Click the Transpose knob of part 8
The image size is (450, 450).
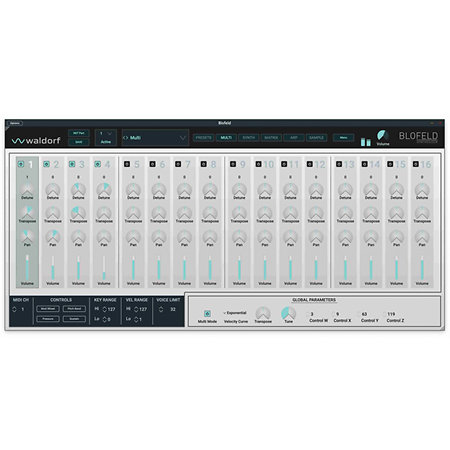coord(210,212)
